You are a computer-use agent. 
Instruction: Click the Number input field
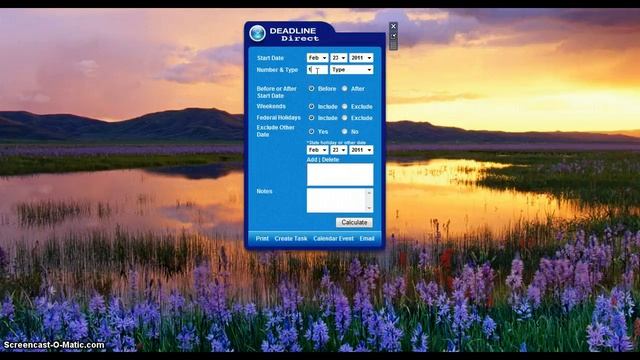317,70
